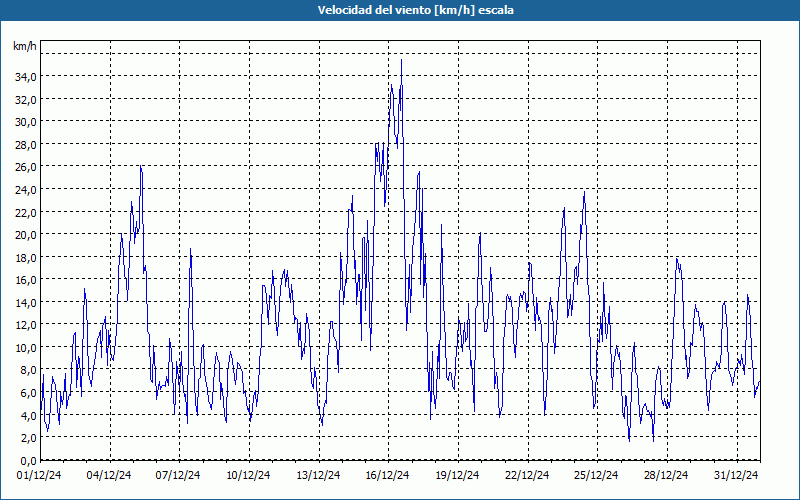Viewport: 800px width, 500px height.
Task: Click the 14,0 value on the y-axis
Action: click(x=27, y=303)
